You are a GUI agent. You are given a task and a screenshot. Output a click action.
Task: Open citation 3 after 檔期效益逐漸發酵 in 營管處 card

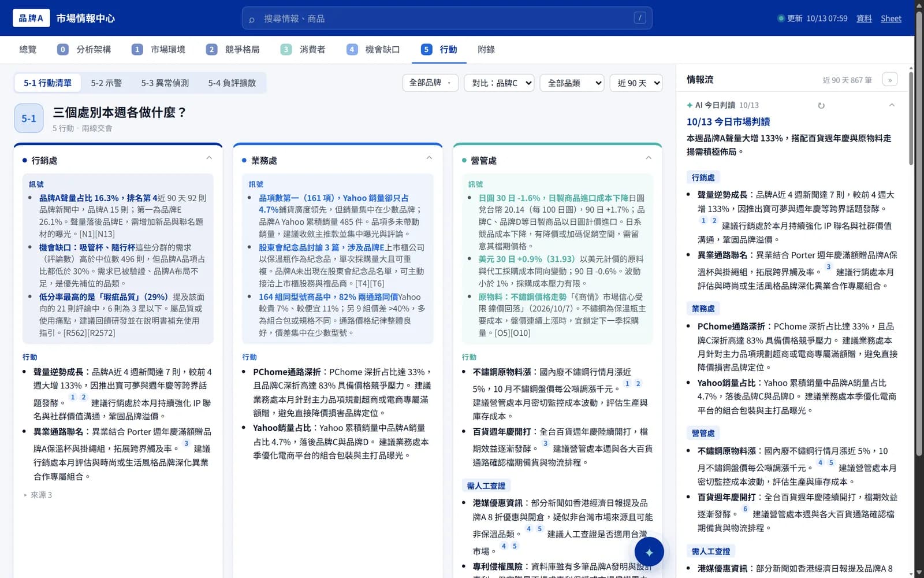pyautogui.click(x=545, y=444)
